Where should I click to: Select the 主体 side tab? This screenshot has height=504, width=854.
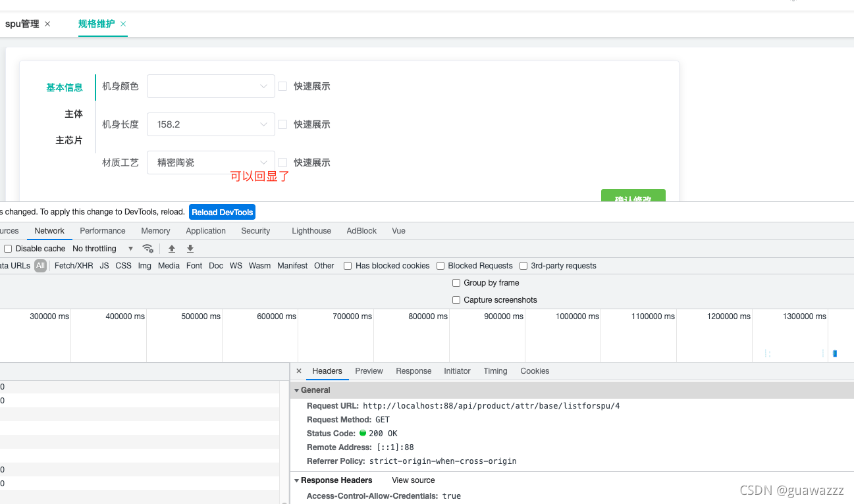point(74,114)
